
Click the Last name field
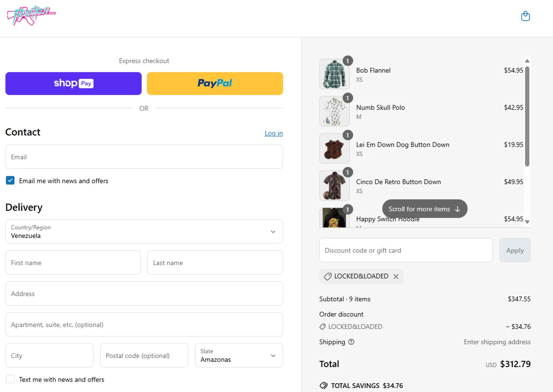(215, 263)
